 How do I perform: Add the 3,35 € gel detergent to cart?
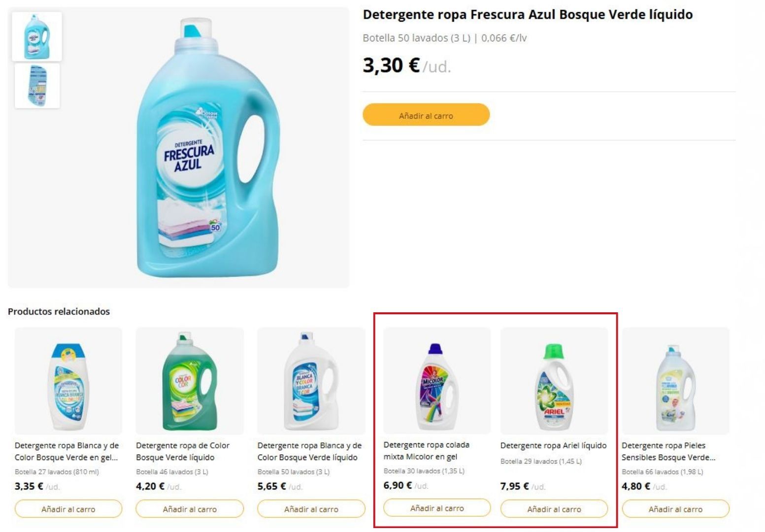[x=68, y=509]
